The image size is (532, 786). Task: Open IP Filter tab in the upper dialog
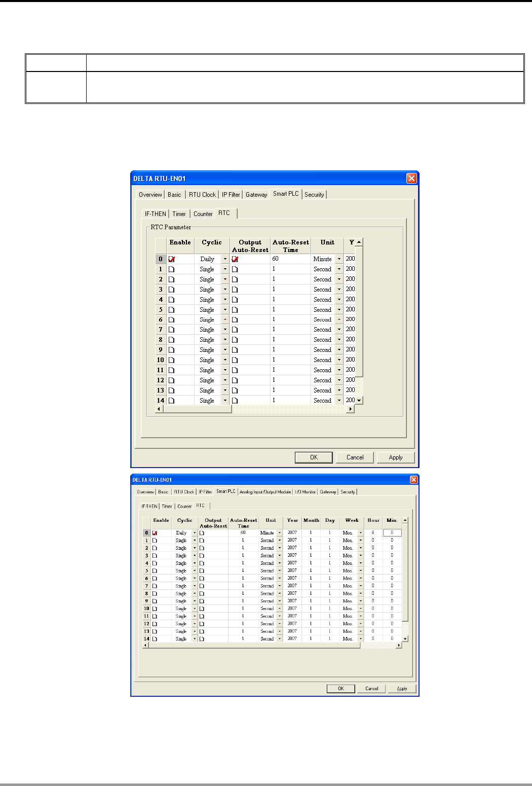[x=231, y=195]
